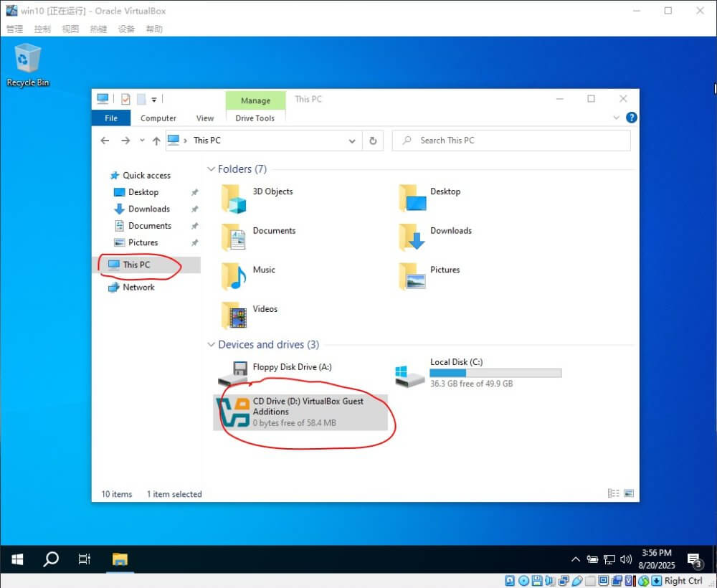
Task: Click the address bar path chevron
Action: pyautogui.click(x=185, y=141)
